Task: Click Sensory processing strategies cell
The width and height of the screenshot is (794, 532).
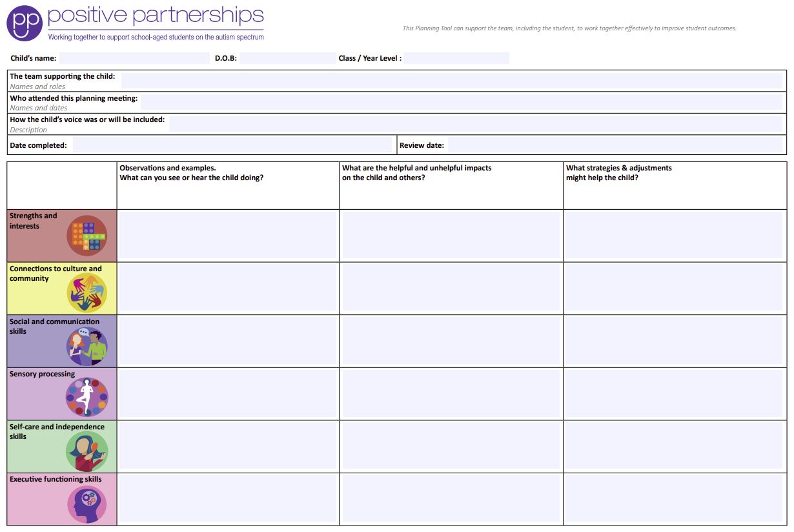Action: point(675,394)
